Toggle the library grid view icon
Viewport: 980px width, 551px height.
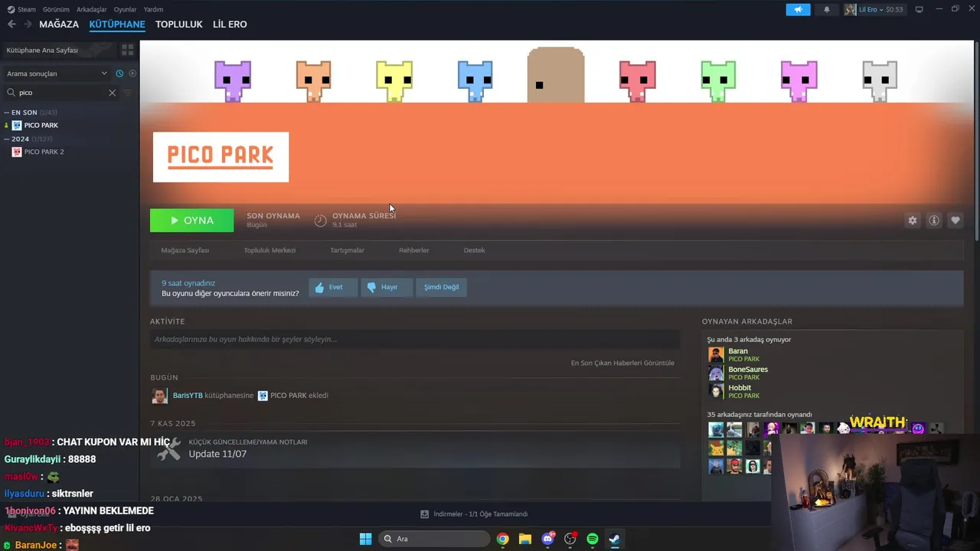pos(128,50)
